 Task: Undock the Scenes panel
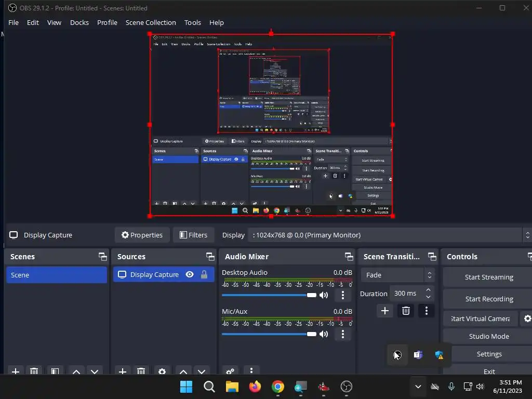[x=102, y=257]
